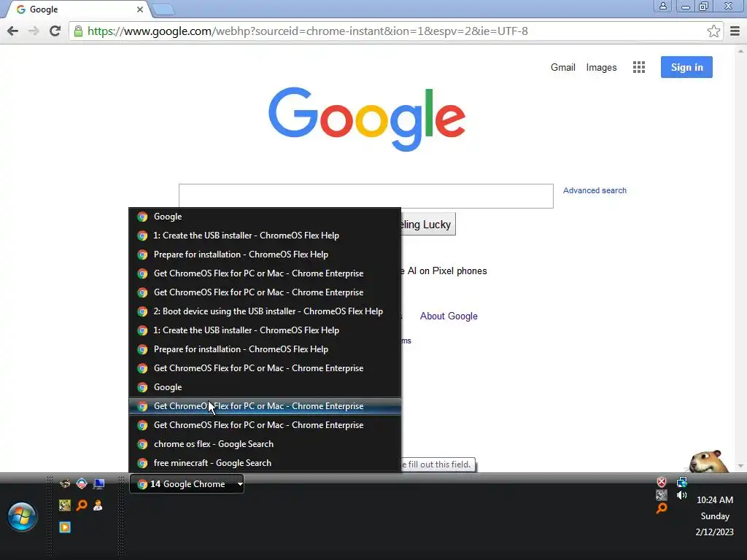Viewport: 747px width, 560px height.
Task: Select the highlighted Get ChromeOS Flex entry
Action: click(265, 406)
